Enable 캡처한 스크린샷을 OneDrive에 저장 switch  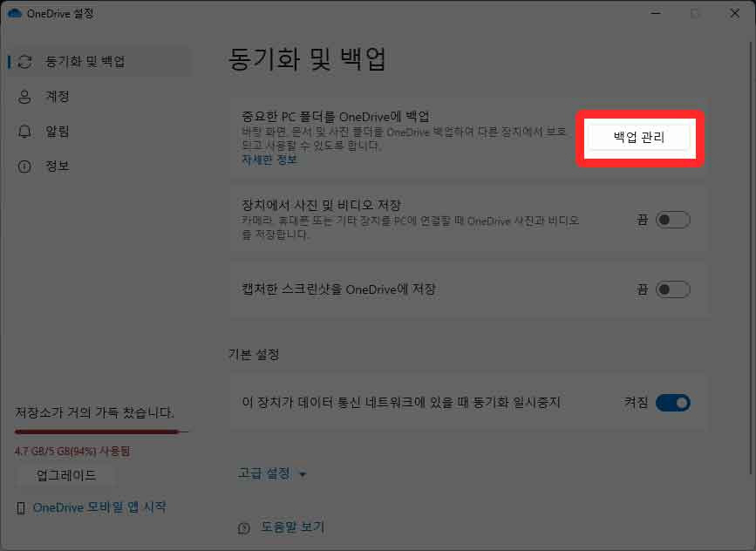[x=672, y=289]
